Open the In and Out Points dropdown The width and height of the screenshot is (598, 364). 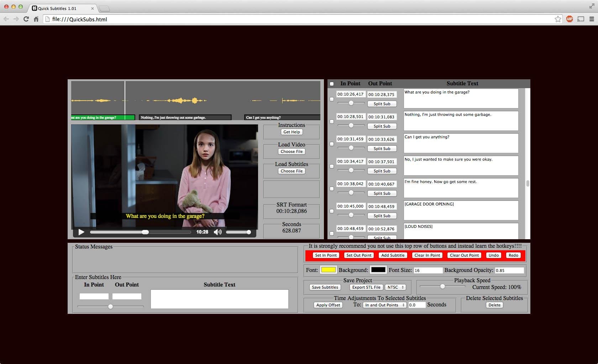[x=384, y=305]
